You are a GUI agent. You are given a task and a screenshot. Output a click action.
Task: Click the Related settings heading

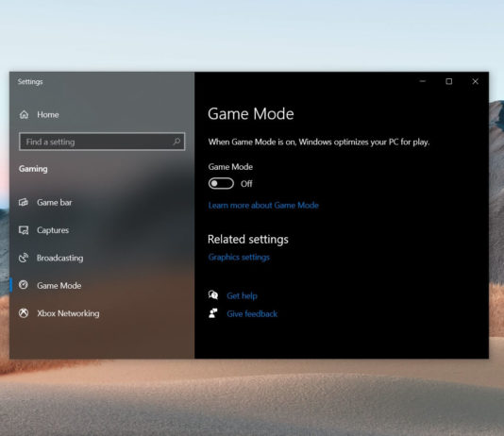[x=248, y=240]
